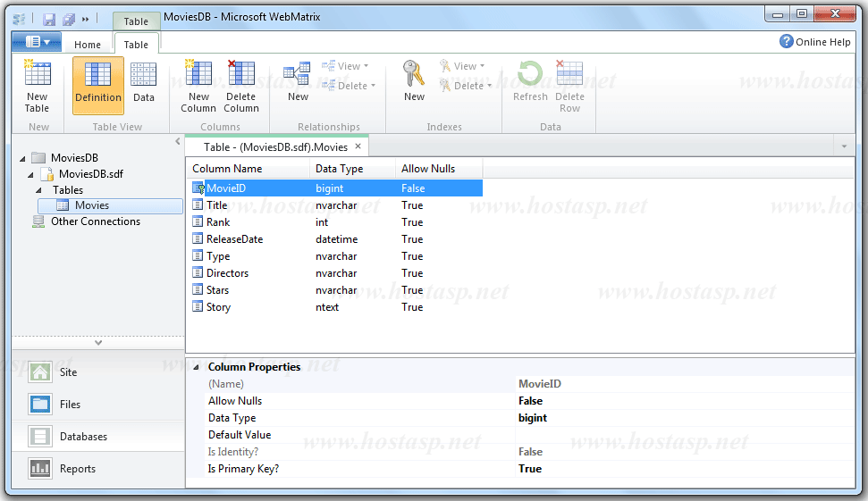Image resolution: width=868 pixels, height=501 pixels.
Task: Click the Save All icon in title bar
Action: coord(69,20)
